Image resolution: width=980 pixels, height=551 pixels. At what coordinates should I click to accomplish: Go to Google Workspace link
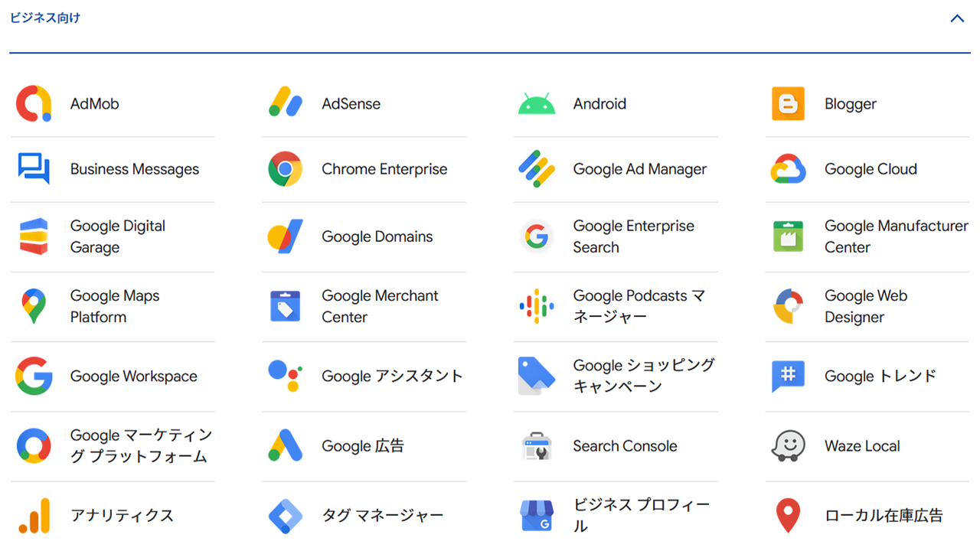tap(133, 377)
